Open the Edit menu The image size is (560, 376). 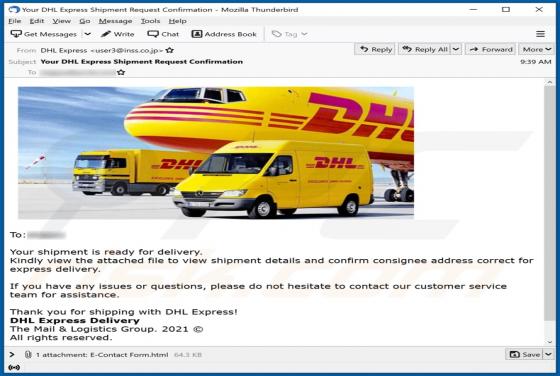click(x=37, y=21)
